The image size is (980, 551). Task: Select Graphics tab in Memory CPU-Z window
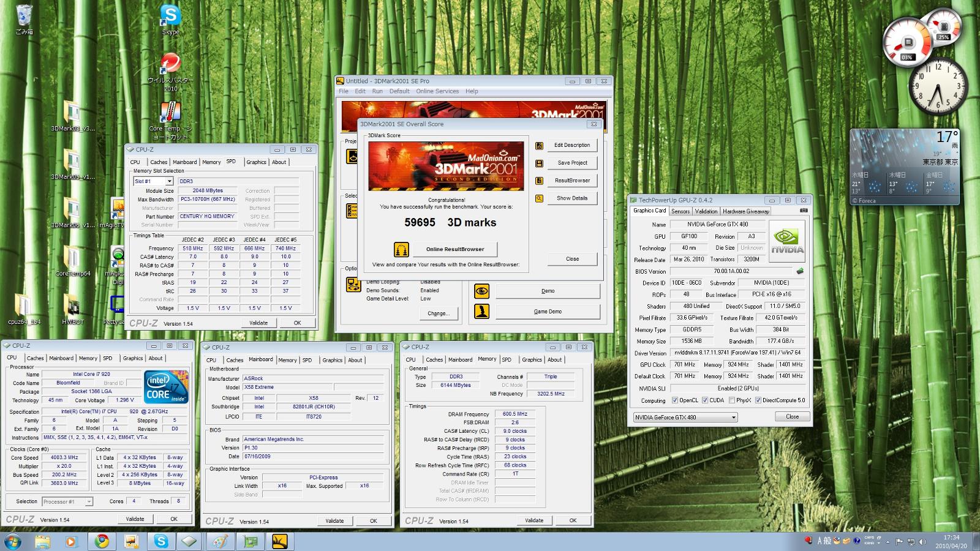pyautogui.click(x=532, y=359)
